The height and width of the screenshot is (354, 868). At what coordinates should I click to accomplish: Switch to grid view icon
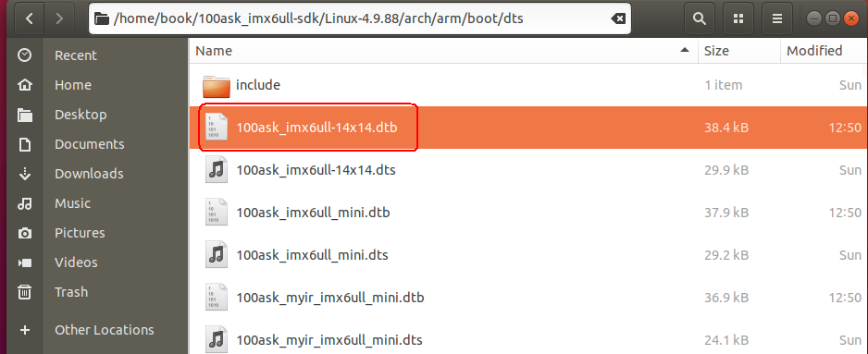(x=738, y=18)
